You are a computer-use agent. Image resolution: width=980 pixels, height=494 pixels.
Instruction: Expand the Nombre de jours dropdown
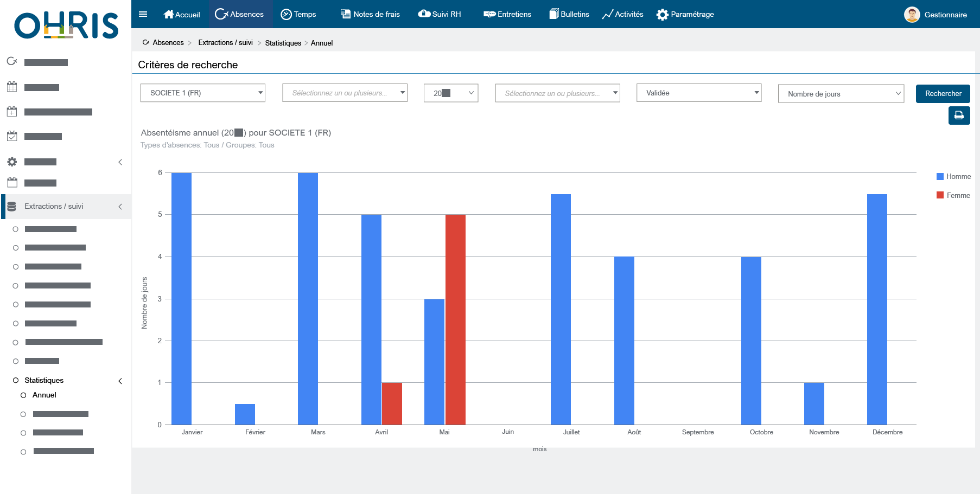tap(841, 94)
